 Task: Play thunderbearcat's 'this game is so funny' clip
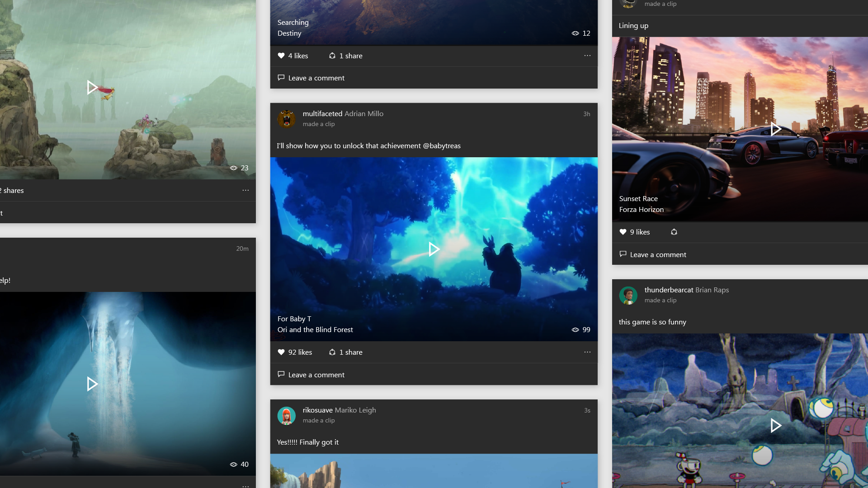pyautogui.click(x=776, y=425)
